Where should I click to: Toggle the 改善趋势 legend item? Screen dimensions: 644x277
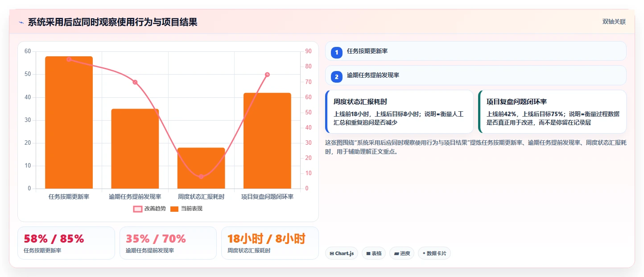tap(149, 209)
